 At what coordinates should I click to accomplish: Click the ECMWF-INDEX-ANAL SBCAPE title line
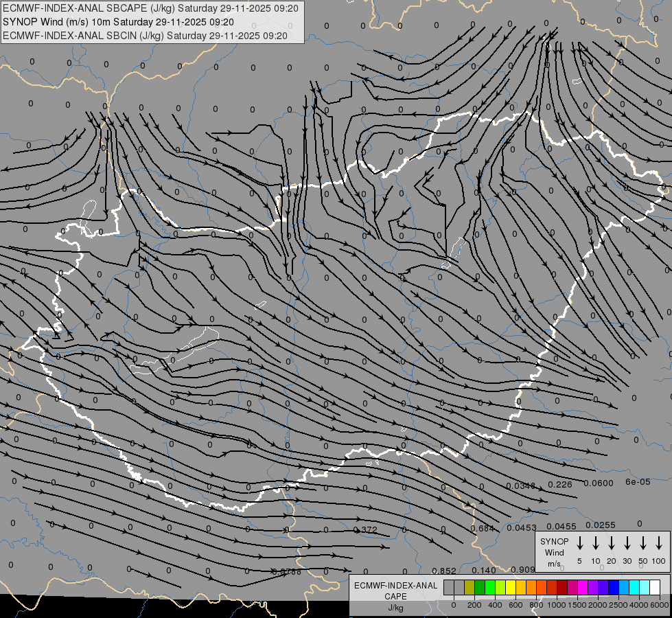(x=150, y=8)
